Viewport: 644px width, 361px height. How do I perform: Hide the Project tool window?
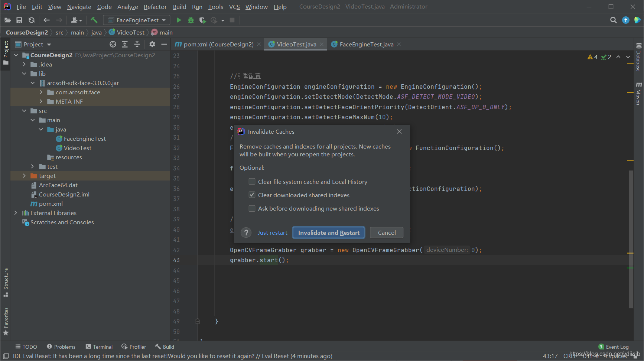coord(164,44)
